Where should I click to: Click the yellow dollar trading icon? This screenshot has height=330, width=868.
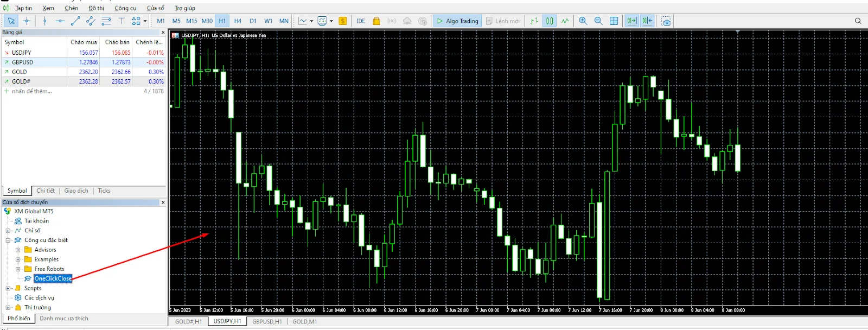tap(343, 21)
